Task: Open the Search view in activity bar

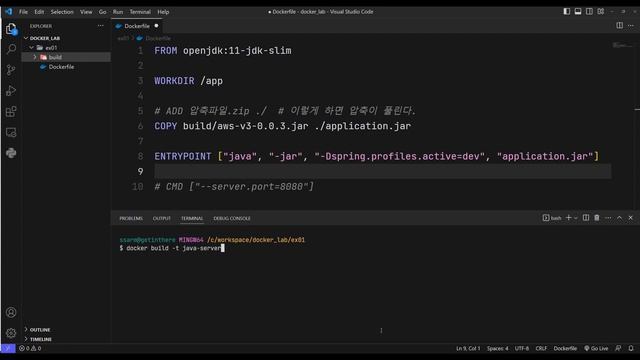Action: click(11, 49)
